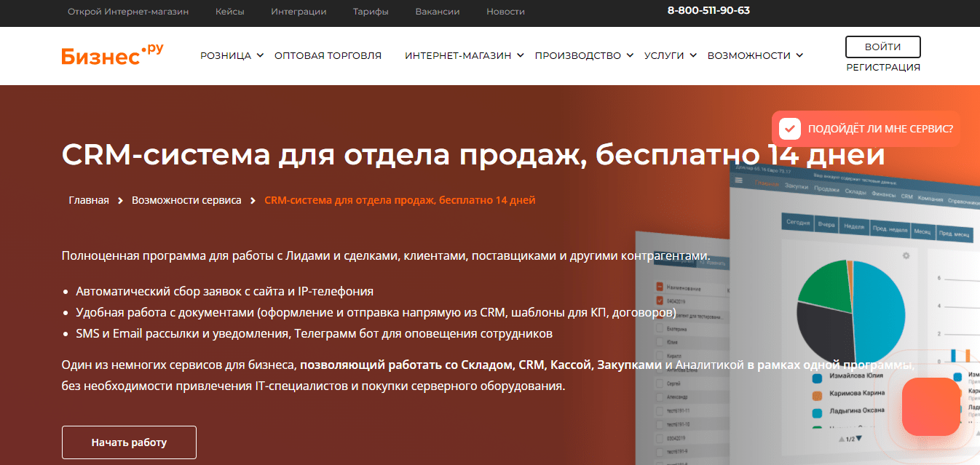Click gear icon above the pie chart
Viewport: 980px width, 465px height.
tap(906, 255)
